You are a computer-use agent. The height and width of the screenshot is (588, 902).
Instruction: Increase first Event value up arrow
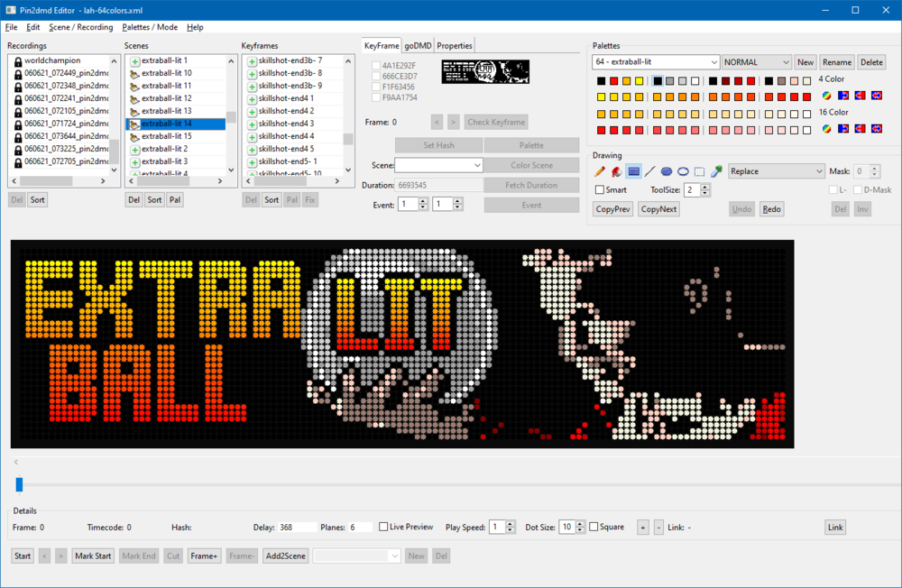423,201
